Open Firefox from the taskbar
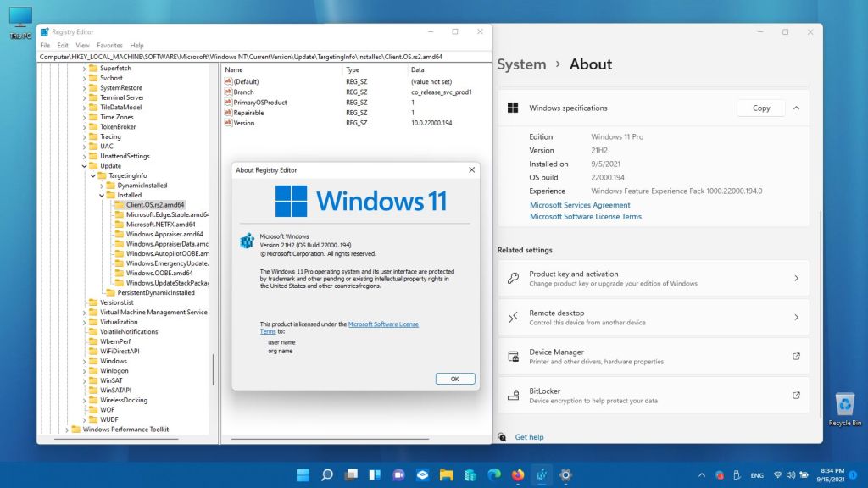Viewport: 868px width, 488px height. tap(518, 475)
